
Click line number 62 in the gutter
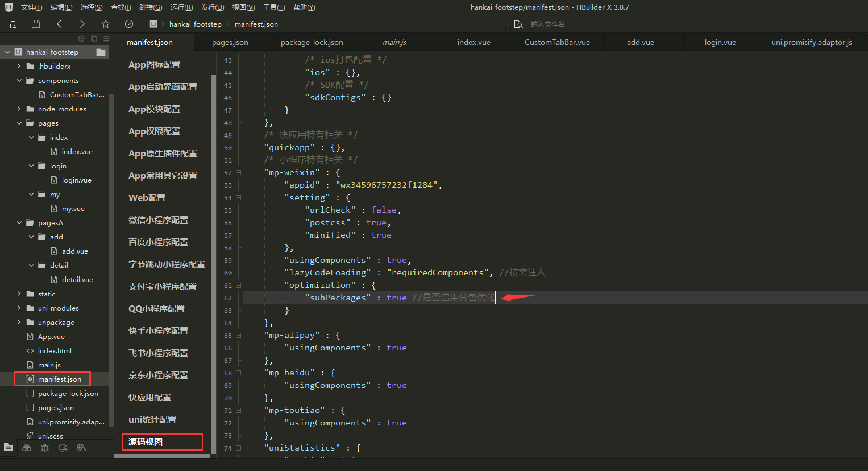coord(228,298)
